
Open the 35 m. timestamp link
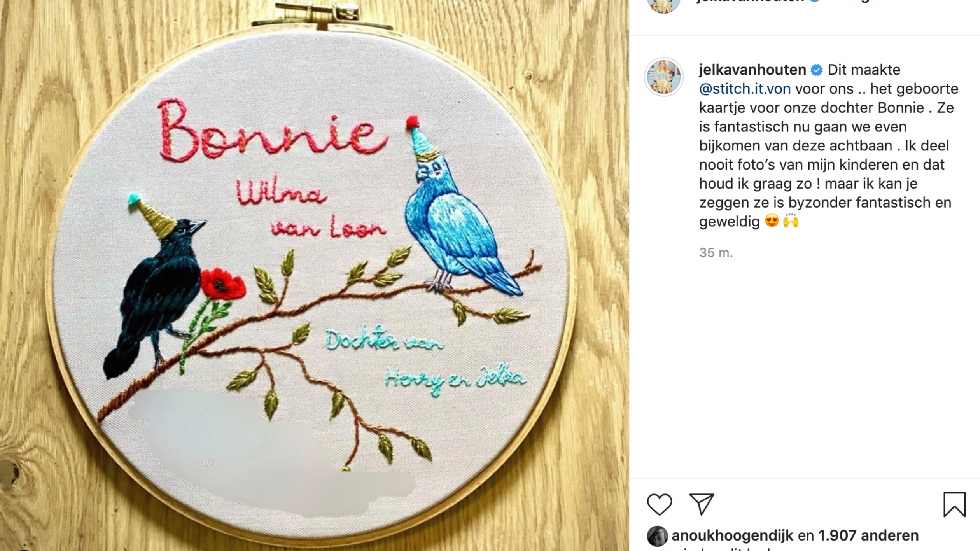[x=716, y=253]
